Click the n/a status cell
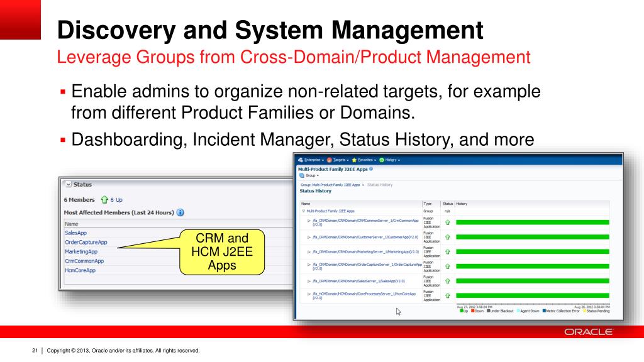This screenshot has width=644, height=362. pos(447,211)
